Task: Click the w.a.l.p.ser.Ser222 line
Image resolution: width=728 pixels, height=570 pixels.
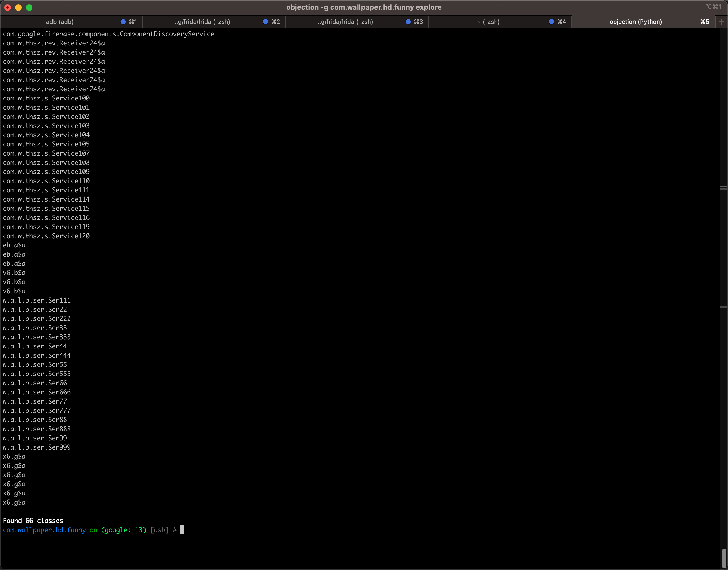Action: [x=37, y=319]
